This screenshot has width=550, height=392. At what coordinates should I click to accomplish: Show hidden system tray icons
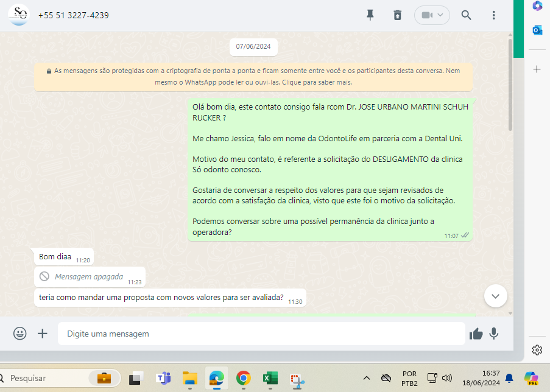(x=367, y=378)
